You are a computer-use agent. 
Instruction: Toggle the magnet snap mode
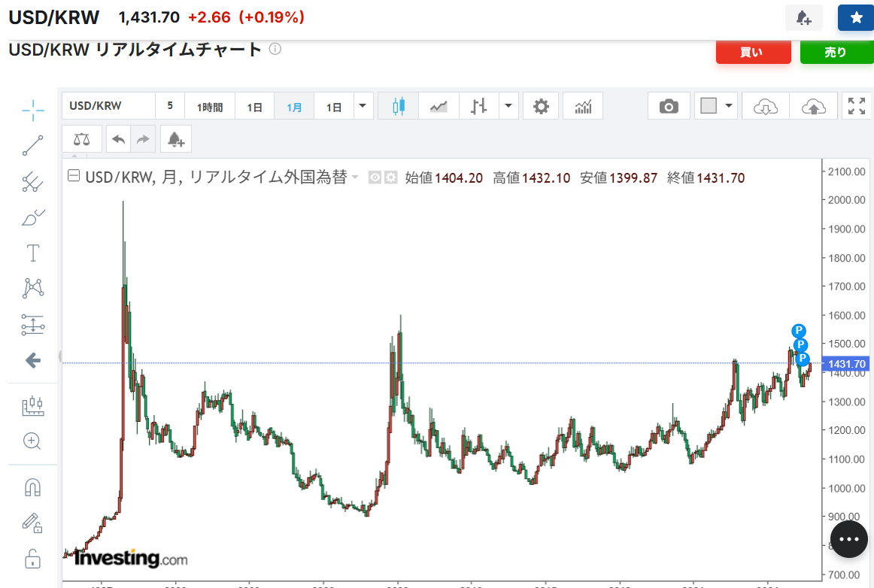(33, 487)
